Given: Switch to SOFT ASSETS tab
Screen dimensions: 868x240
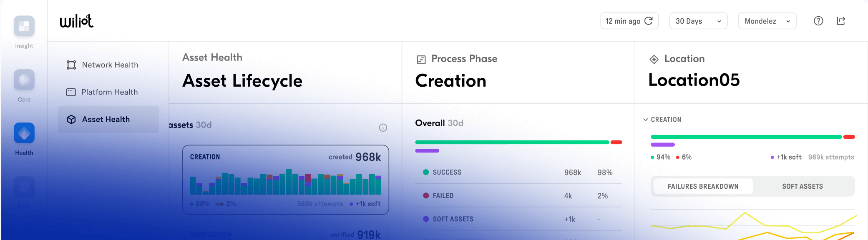Looking at the screenshot, I should 803,186.
